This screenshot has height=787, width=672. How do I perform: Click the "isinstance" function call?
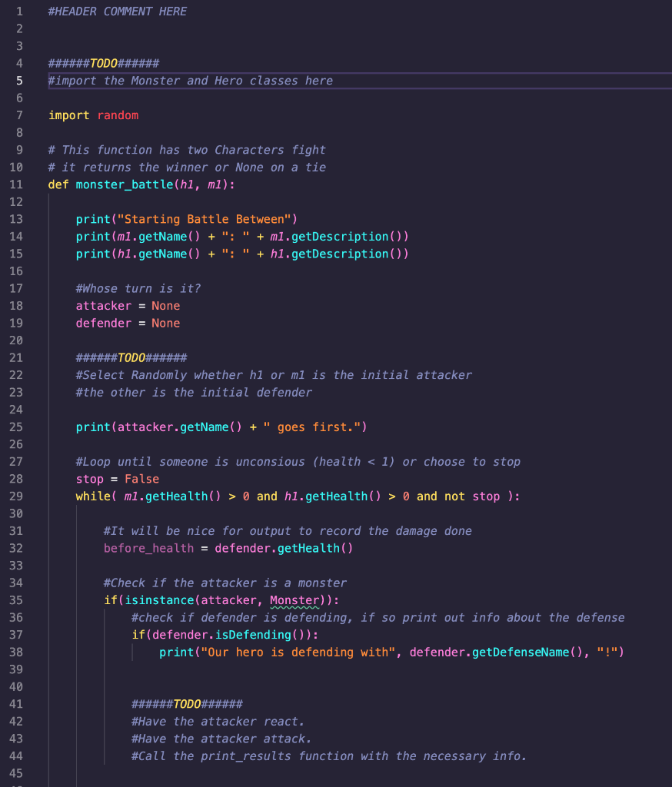(x=159, y=600)
